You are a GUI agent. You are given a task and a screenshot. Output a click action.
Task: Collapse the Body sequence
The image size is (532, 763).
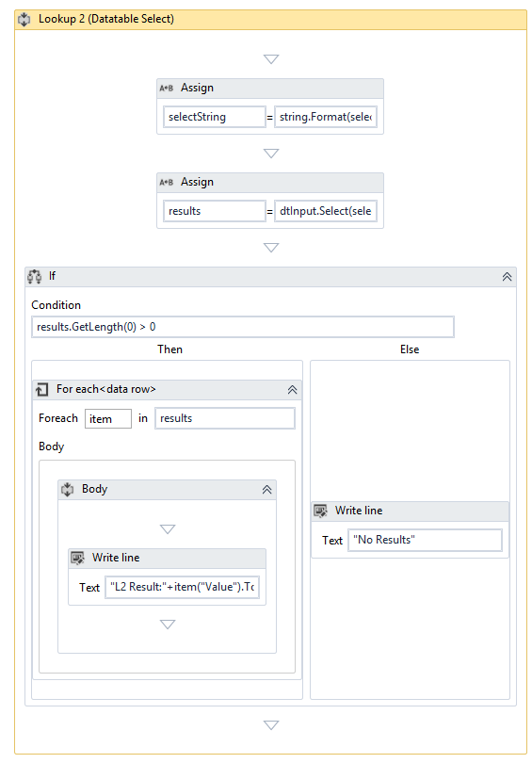pyautogui.click(x=267, y=490)
